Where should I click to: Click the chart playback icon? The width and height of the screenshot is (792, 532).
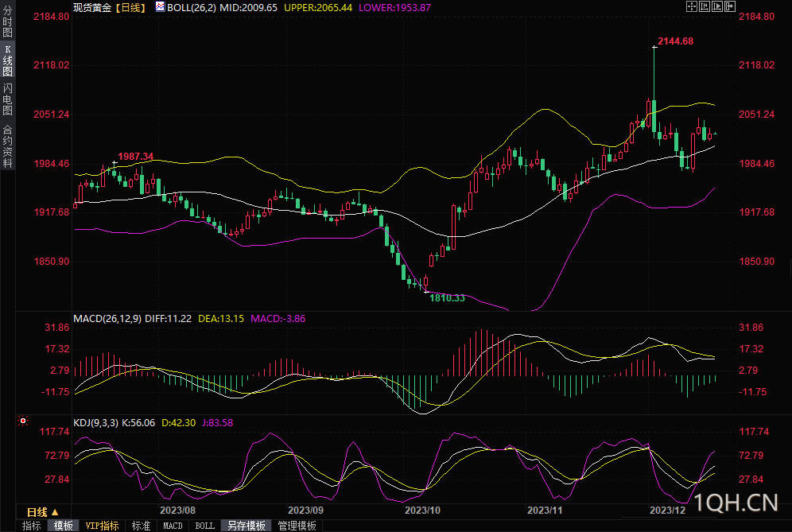[716, 6]
